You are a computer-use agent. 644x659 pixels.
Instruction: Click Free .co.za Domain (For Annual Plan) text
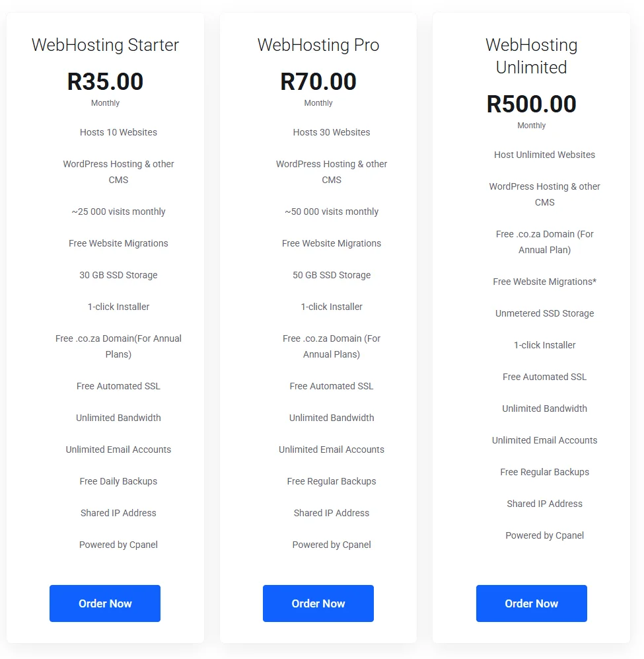[x=544, y=242]
